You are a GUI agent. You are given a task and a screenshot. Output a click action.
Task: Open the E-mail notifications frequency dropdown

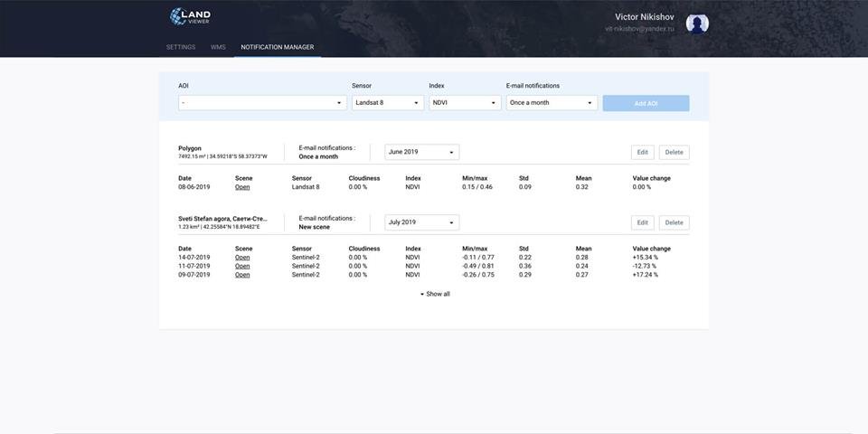pos(552,103)
